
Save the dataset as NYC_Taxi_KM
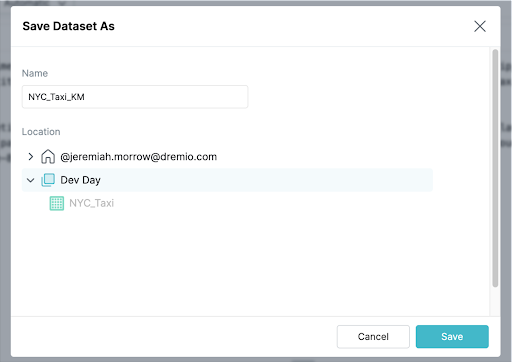click(452, 337)
